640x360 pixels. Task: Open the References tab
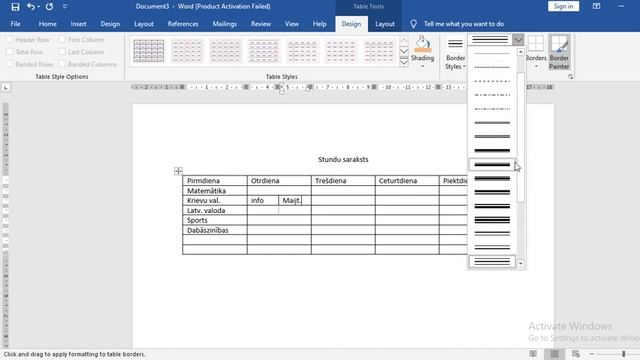[x=183, y=24]
